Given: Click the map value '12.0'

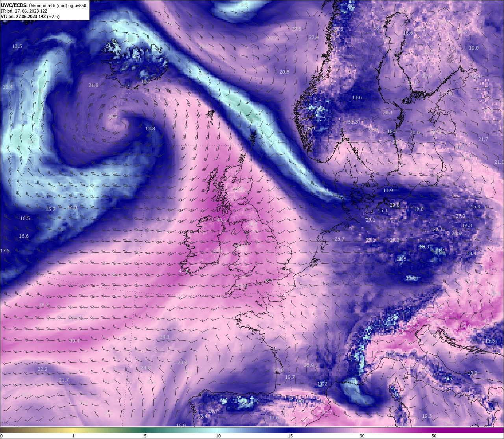Looking at the screenshot, I should 419,209.
